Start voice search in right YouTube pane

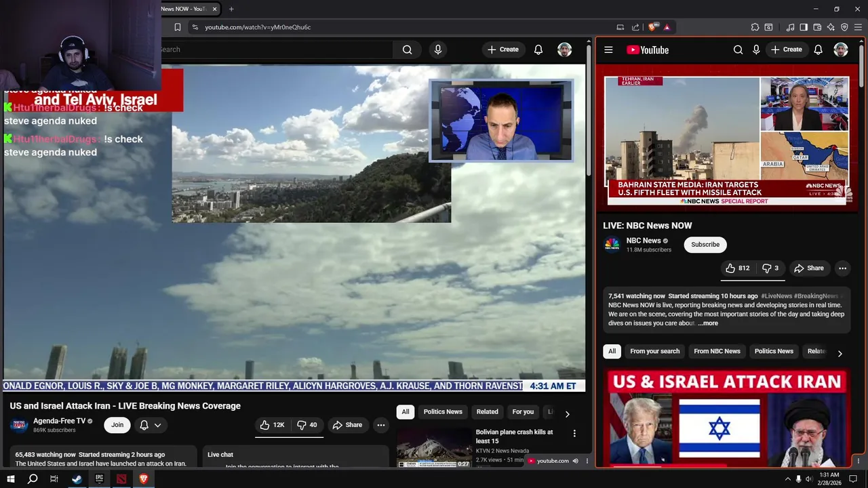coord(756,49)
